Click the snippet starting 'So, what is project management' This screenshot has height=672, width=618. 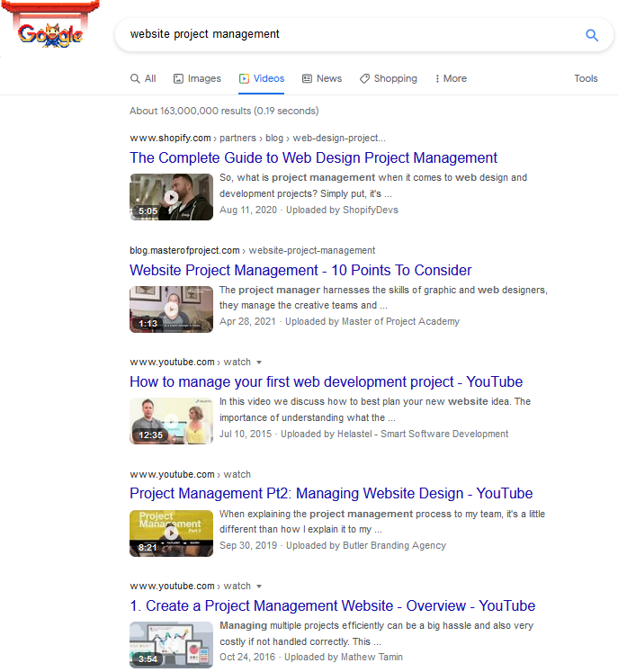tap(373, 185)
